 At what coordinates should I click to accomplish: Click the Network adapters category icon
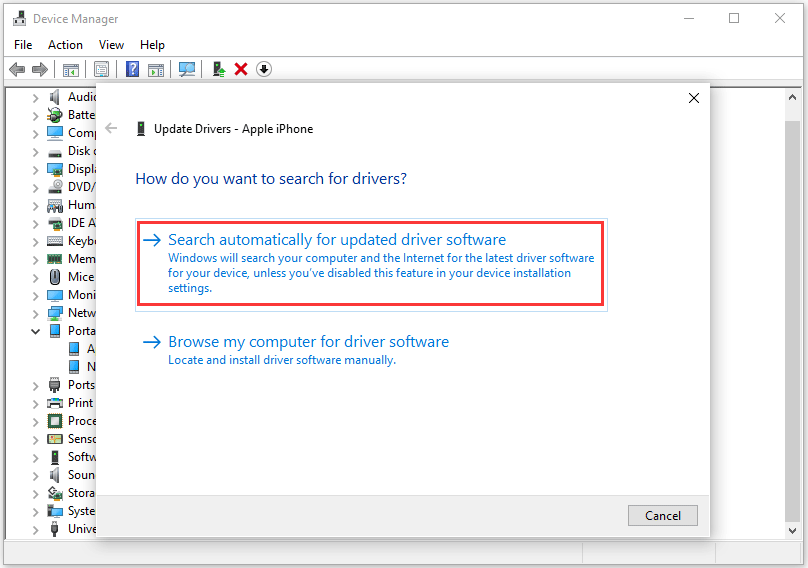(x=55, y=313)
